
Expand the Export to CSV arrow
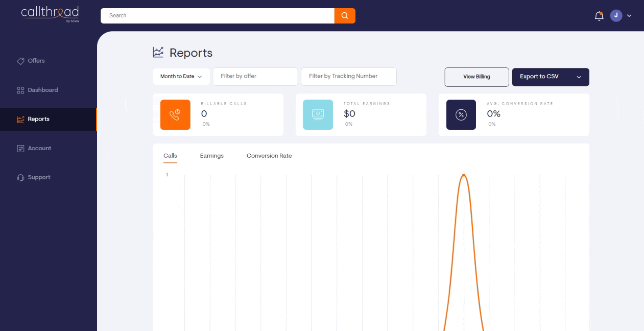[x=579, y=77]
